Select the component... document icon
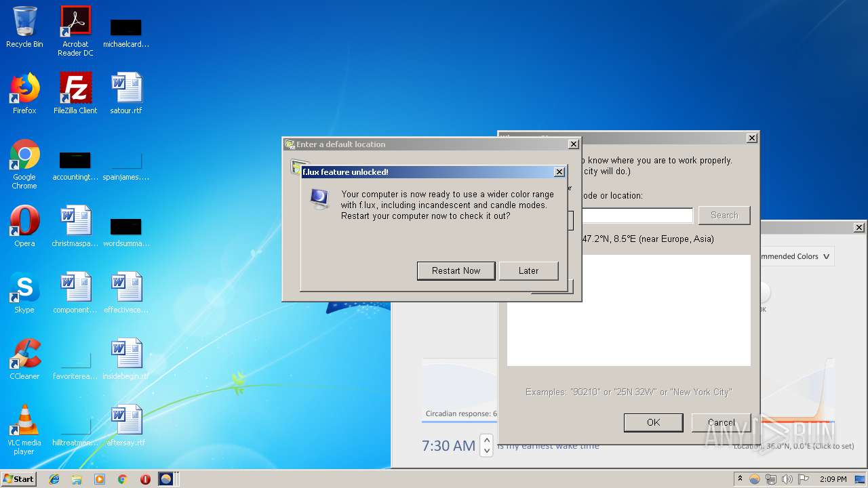Screen dimensions: 868x488 [x=75, y=293]
